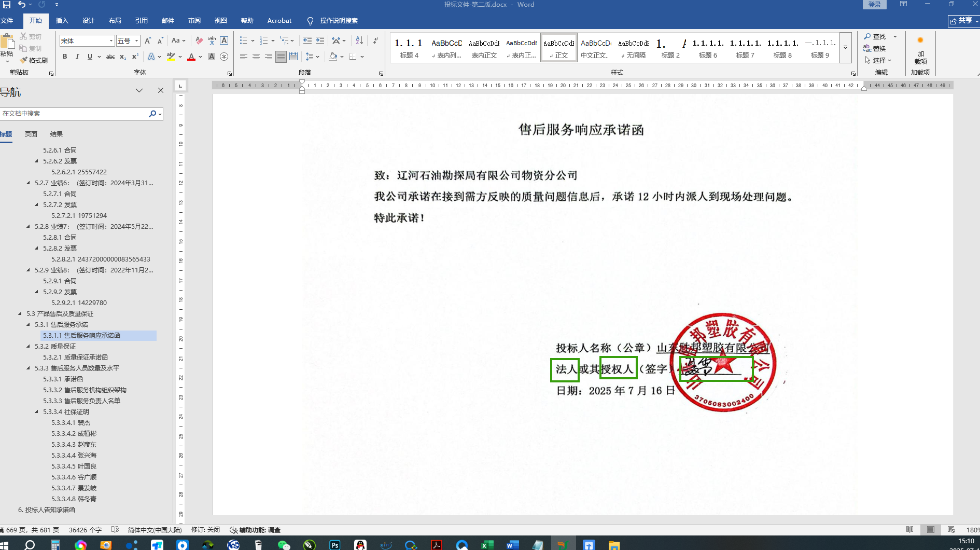Image resolution: width=980 pixels, height=550 pixels.
Task: Open the 审阅 ribbon tab
Action: point(194,21)
